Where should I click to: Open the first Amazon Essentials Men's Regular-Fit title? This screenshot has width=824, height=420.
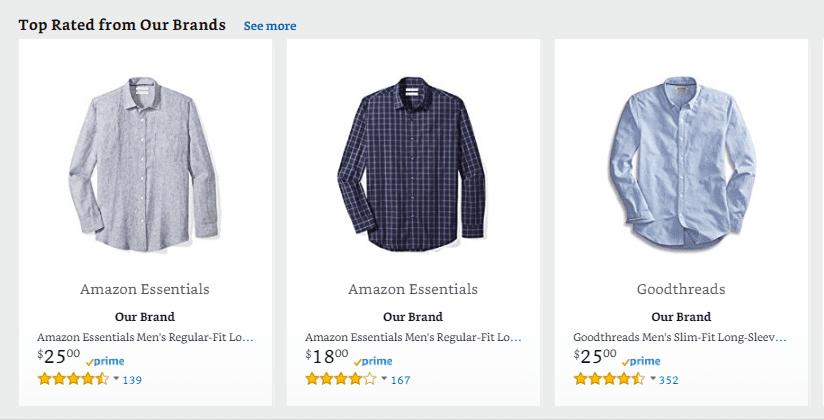145,338
